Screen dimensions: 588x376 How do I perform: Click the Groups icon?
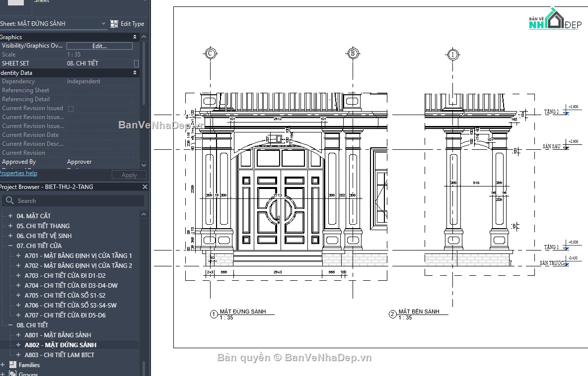click(13, 374)
